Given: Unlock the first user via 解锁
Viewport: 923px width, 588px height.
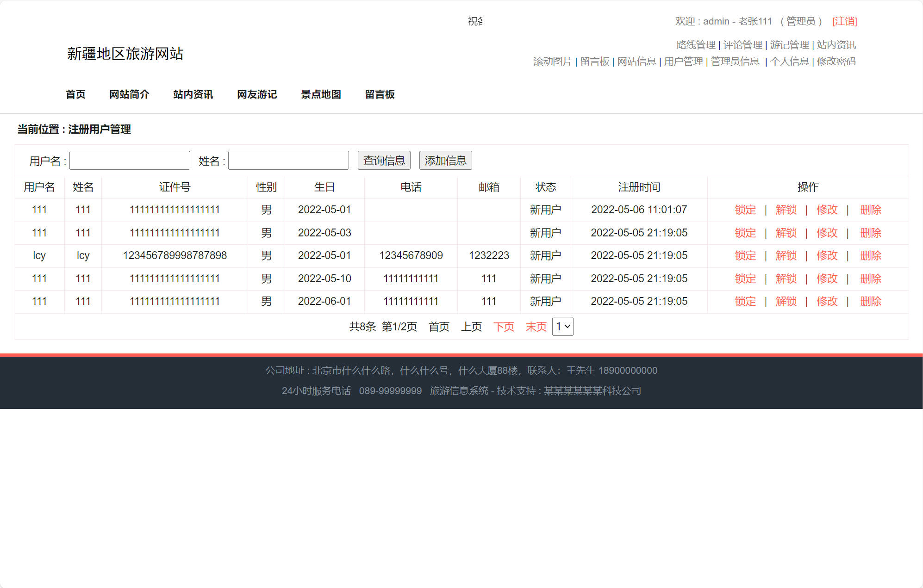Looking at the screenshot, I should (786, 210).
